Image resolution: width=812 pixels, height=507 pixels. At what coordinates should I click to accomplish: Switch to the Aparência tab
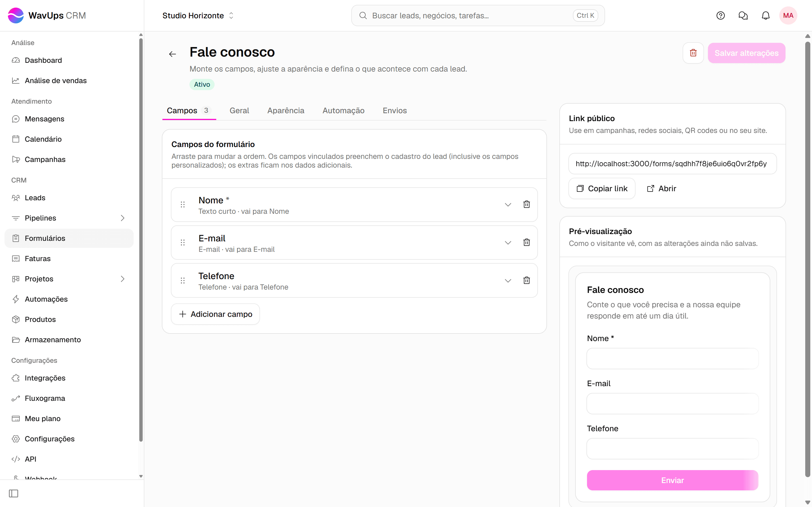pyautogui.click(x=286, y=110)
